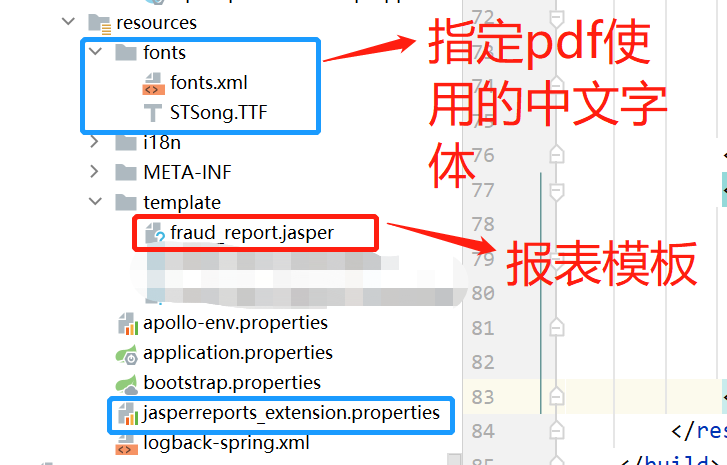Open application.properties file

(x=238, y=353)
